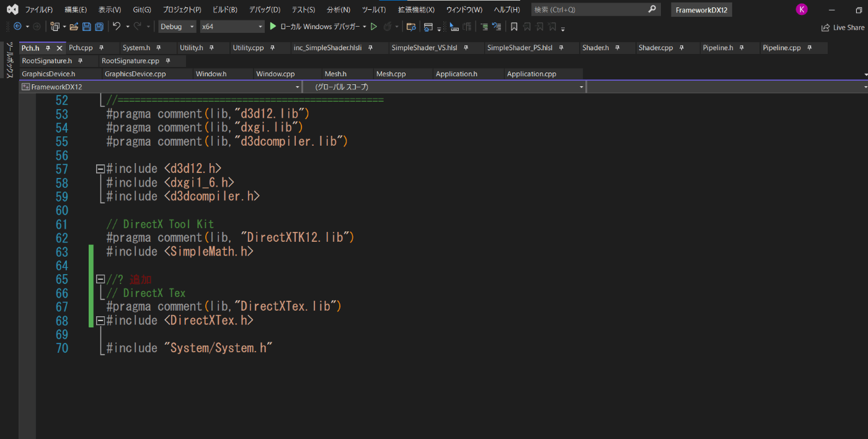868x439 pixels.
Task: Click line number 60 in the gutter
Action: point(61,210)
